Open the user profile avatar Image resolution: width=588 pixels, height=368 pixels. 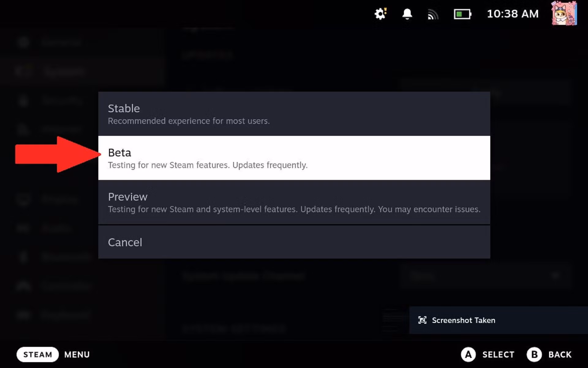pyautogui.click(x=564, y=14)
